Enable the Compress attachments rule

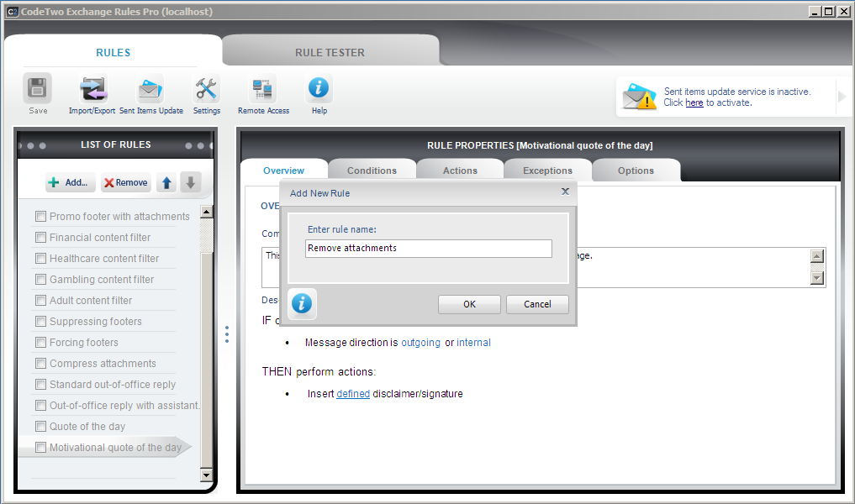tap(40, 364)
